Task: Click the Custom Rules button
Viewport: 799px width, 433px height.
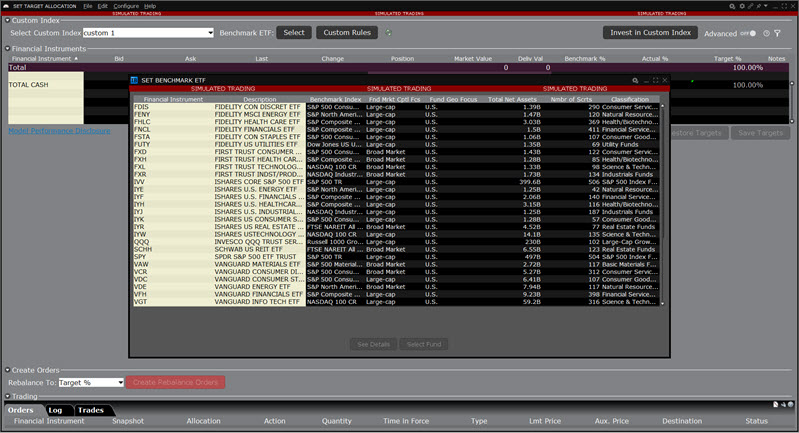Action: click(347, 33)
